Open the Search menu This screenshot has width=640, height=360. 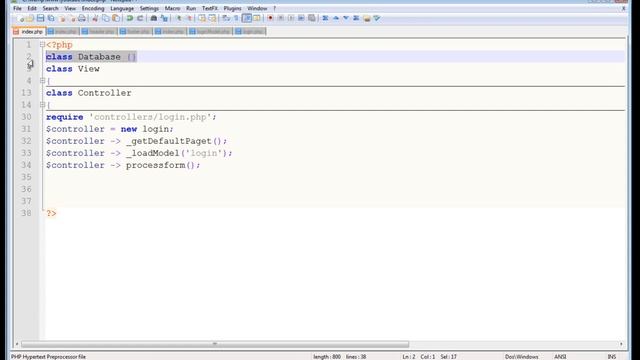pos(51,8)
